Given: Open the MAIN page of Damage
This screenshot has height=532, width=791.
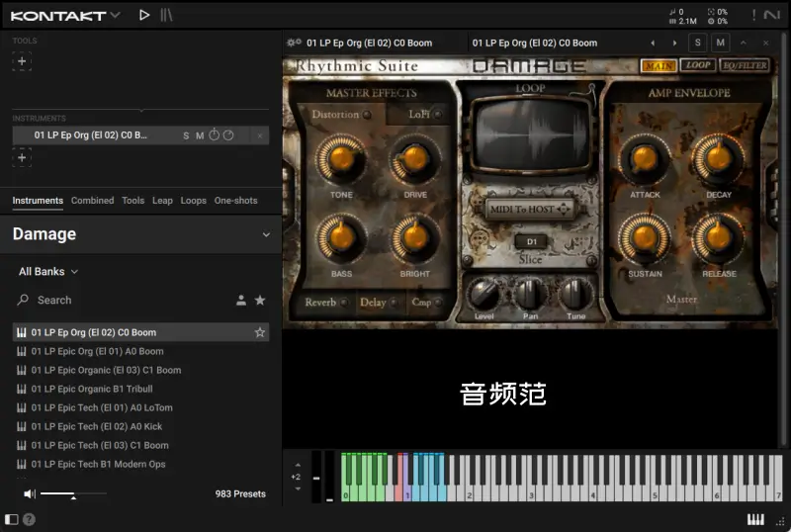Looking at the screenshot, I should click(659, 65).
